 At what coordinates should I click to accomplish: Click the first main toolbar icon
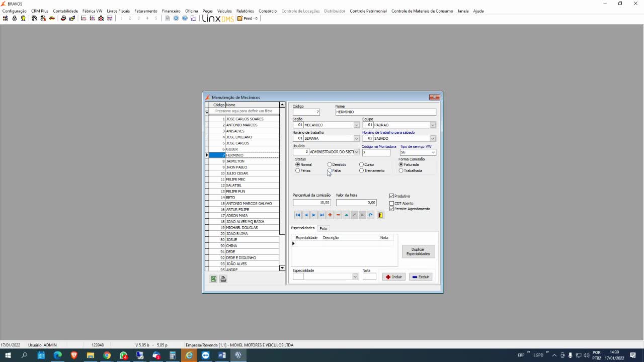[x=6, y=18]
